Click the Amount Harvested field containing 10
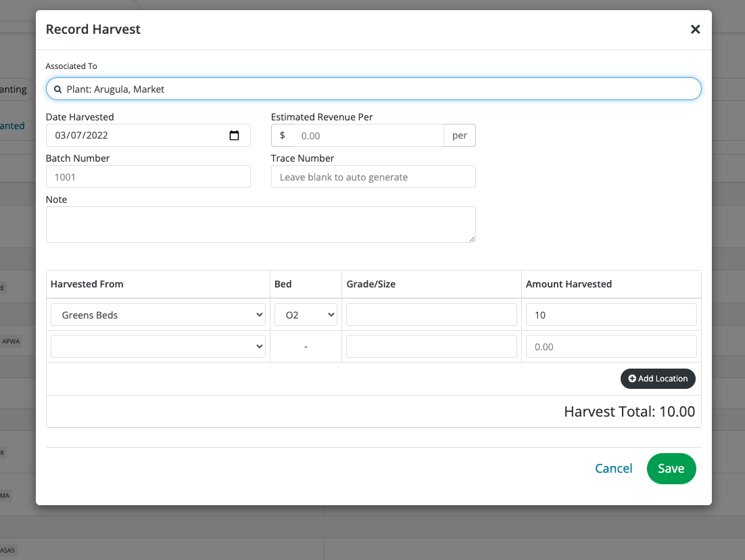This screenshot has width=745, height=560. (x=610, y=315)
